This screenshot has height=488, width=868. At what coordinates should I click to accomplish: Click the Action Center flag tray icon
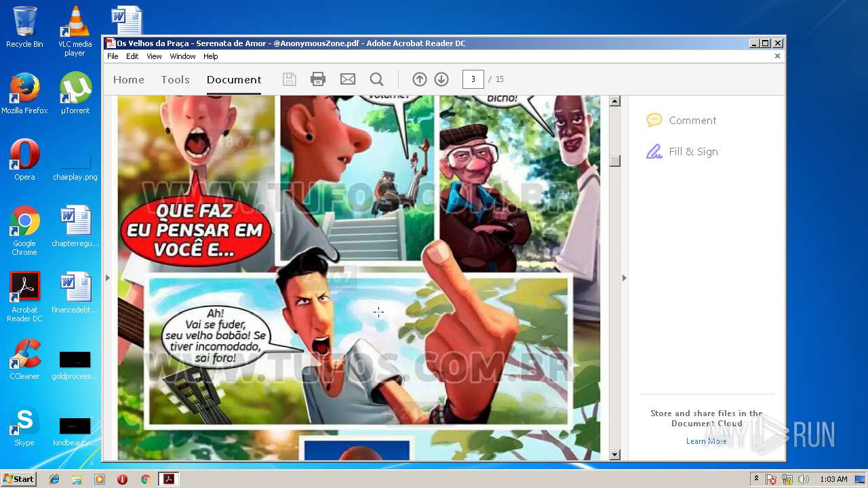(771, 479)
